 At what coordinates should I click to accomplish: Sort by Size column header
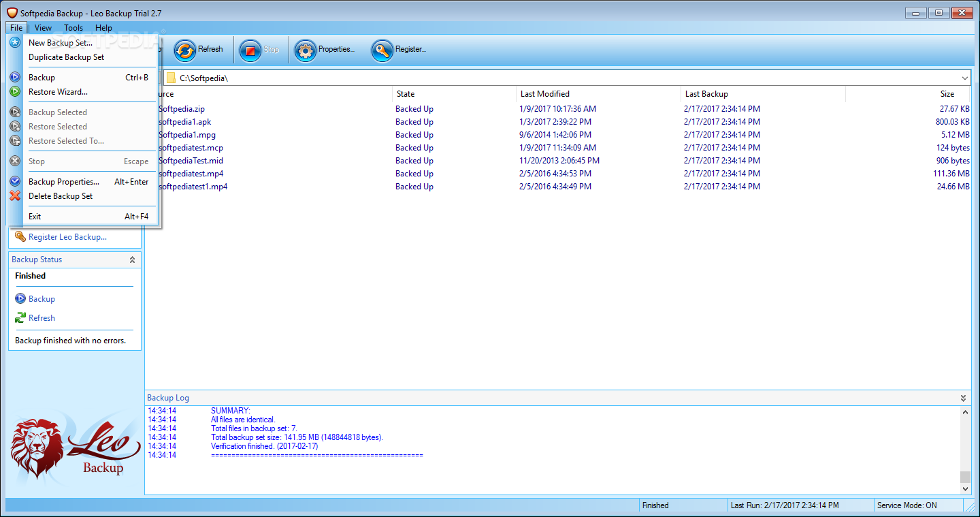[909, 94]
